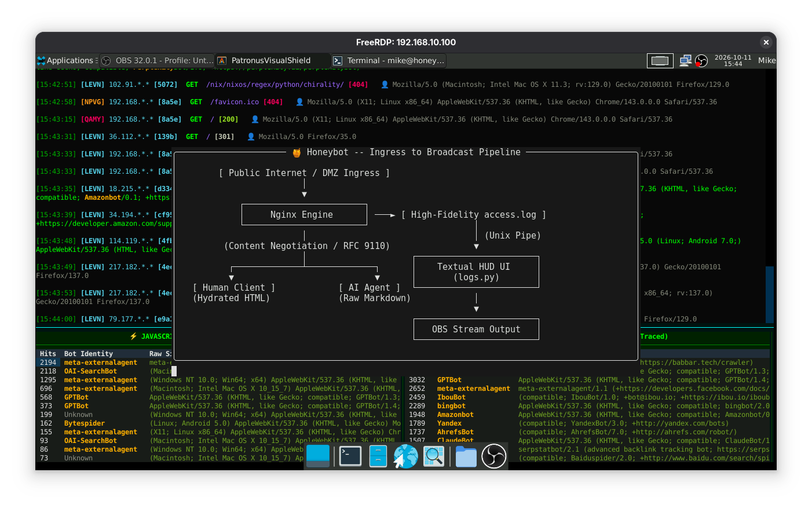Screen dimensions: 812x509
Task: Click the Show Desktop icon in the dock
Action: pos(318,456)
